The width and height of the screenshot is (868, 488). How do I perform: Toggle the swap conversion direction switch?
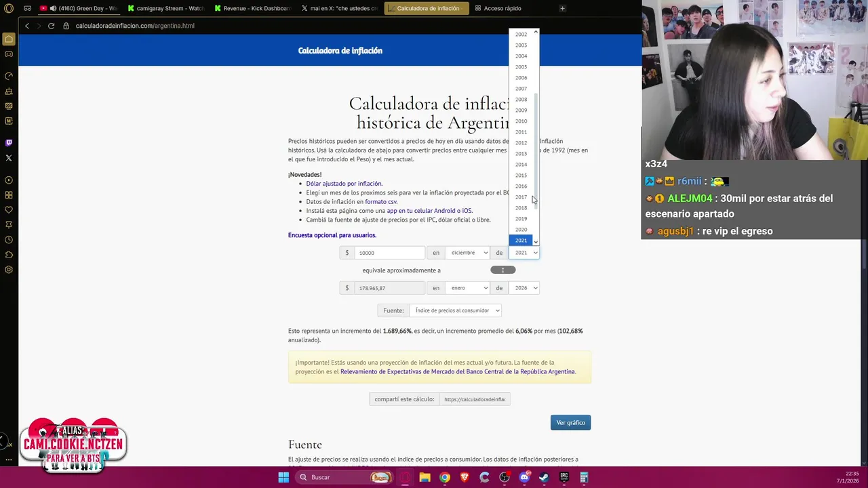(x=502, y=270)
